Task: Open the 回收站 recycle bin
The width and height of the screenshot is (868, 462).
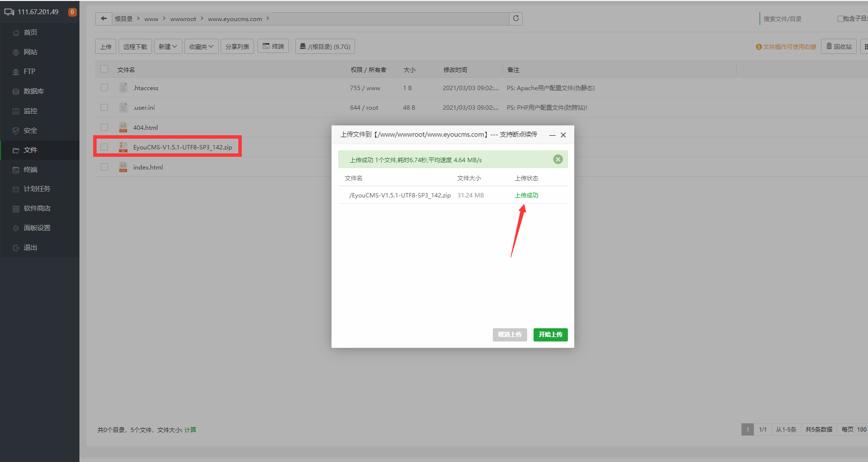Action: [839, 47]
